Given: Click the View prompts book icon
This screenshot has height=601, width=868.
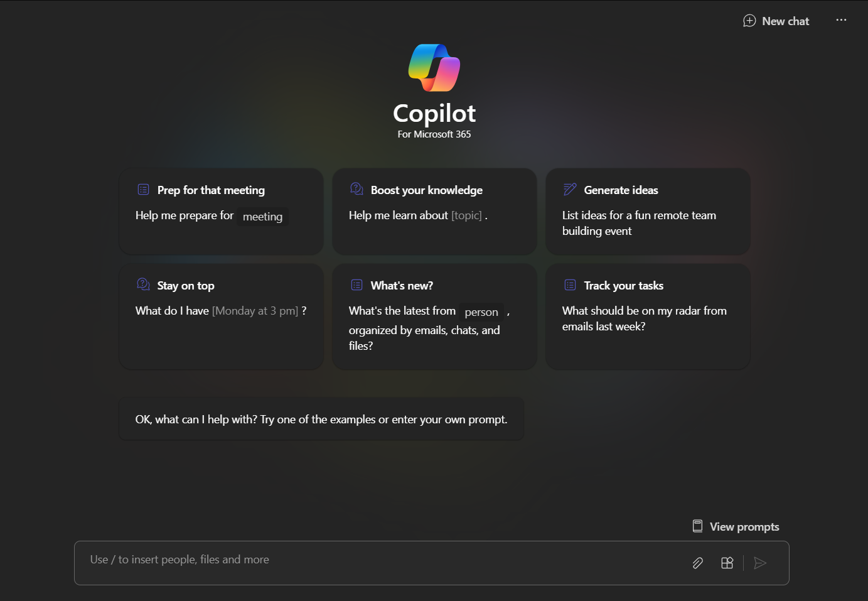Looking at the screenshot, I should click(x=697, y=526).
